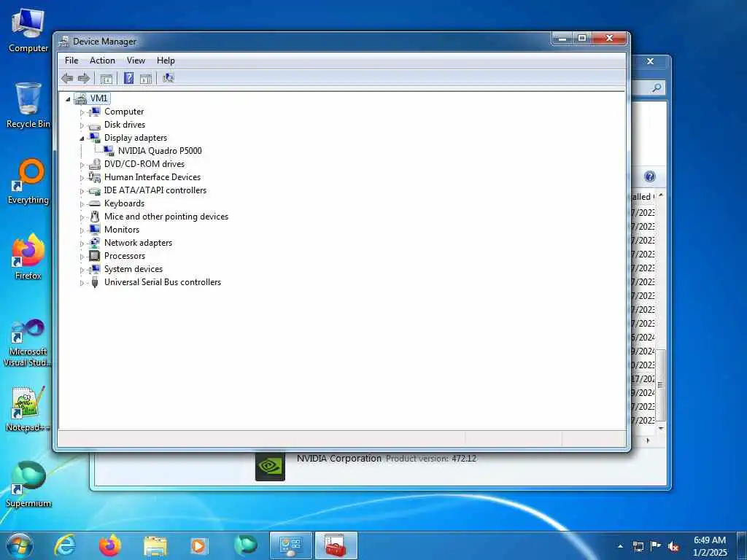Click the Device Manager toolbox taskbar button
Viewport: 747px width, 560px height.
[336, 545]
